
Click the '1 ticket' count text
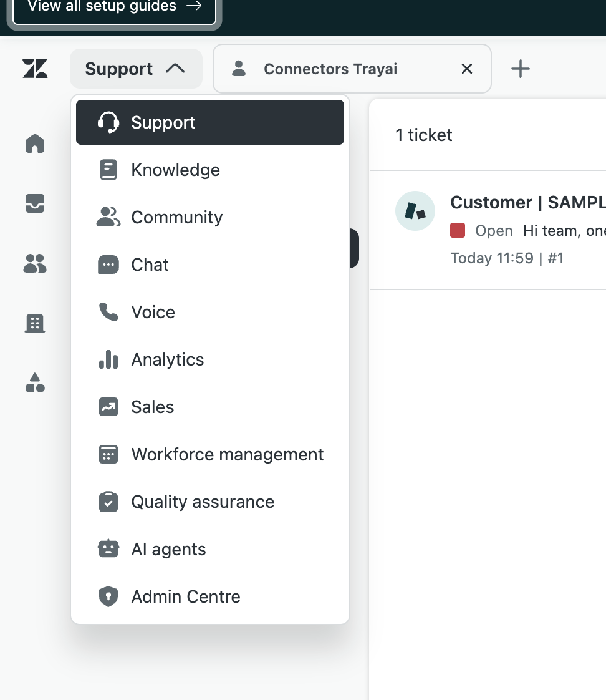(423, 135)
